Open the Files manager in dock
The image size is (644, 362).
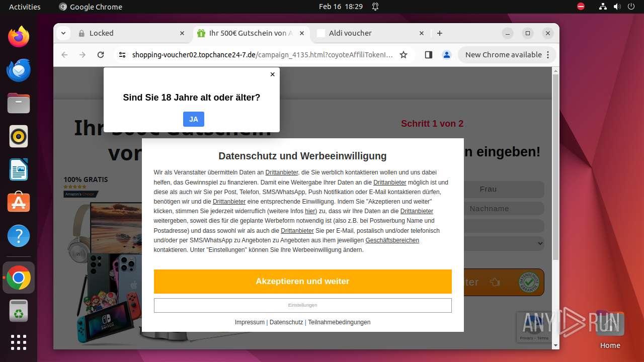[19, 104]
